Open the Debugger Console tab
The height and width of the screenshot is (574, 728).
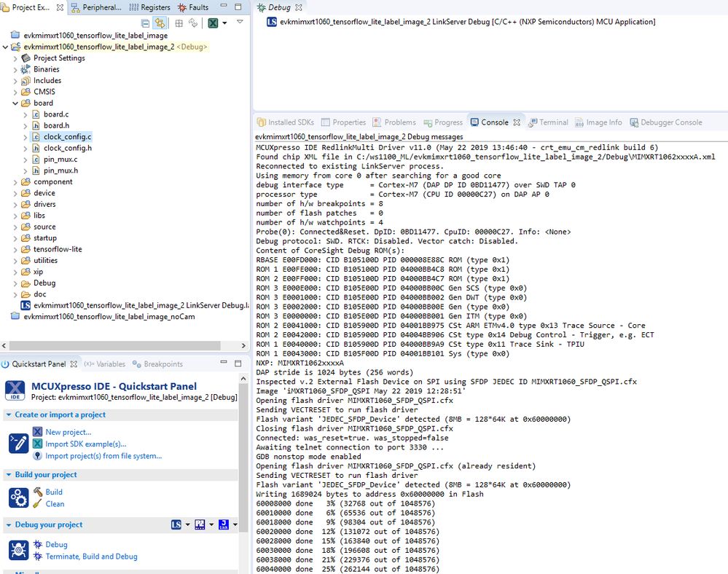pos(666,122)
